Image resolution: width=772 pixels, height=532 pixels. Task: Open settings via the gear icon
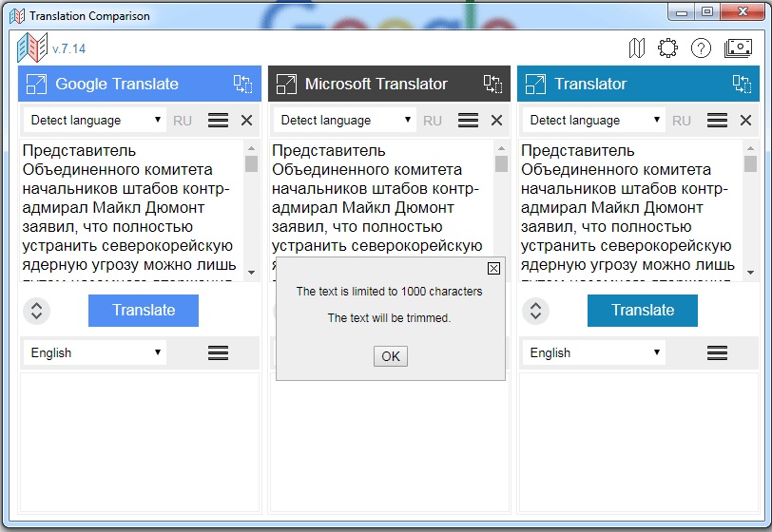click(667, 47)
